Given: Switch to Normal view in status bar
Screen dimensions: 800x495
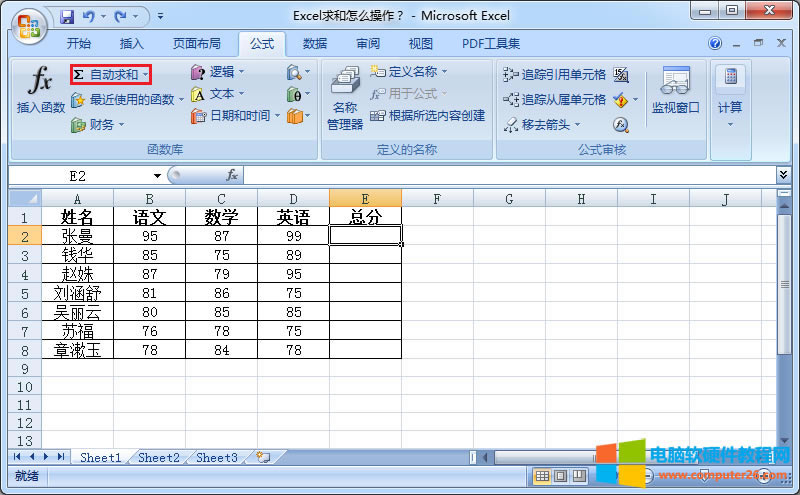Looking at the screenshot, I should click(x=541, y=476).
